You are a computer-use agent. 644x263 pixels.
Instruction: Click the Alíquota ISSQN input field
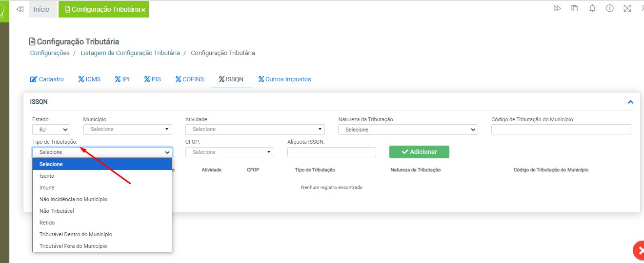tap(332, 152)
